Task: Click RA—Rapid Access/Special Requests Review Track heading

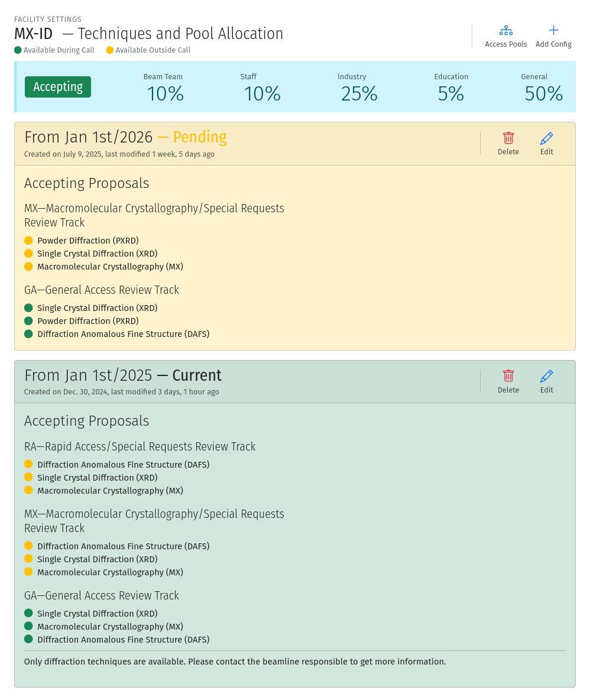Action: pos(140,447)
